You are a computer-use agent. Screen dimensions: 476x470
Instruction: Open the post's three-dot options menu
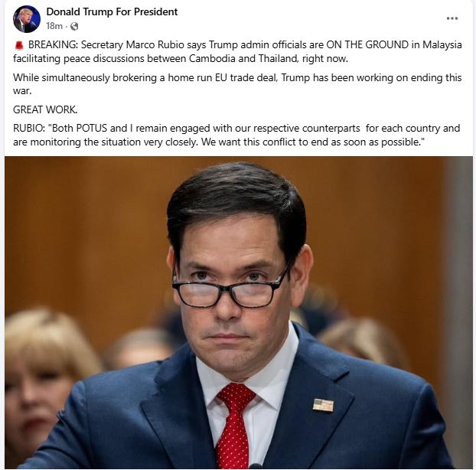(452, 18)
